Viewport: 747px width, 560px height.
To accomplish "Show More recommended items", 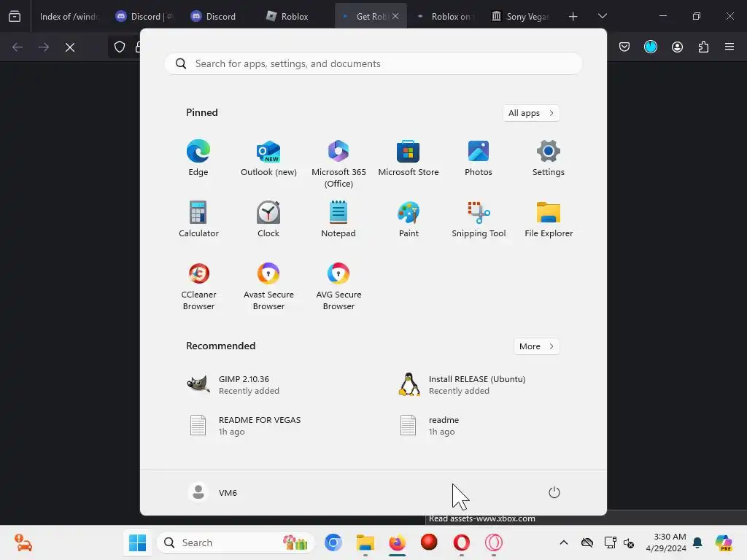I will click(x=536, y=346).
